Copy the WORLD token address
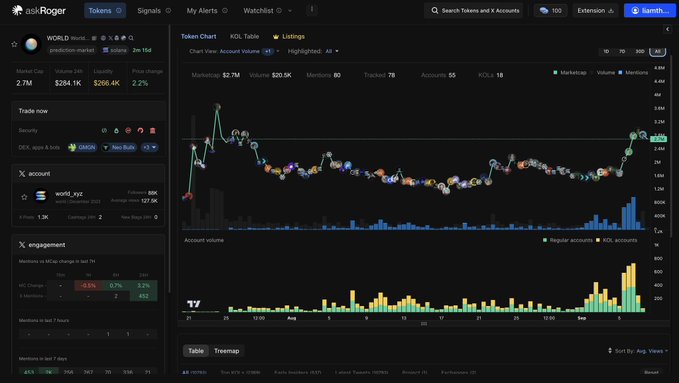 (94, 38)
